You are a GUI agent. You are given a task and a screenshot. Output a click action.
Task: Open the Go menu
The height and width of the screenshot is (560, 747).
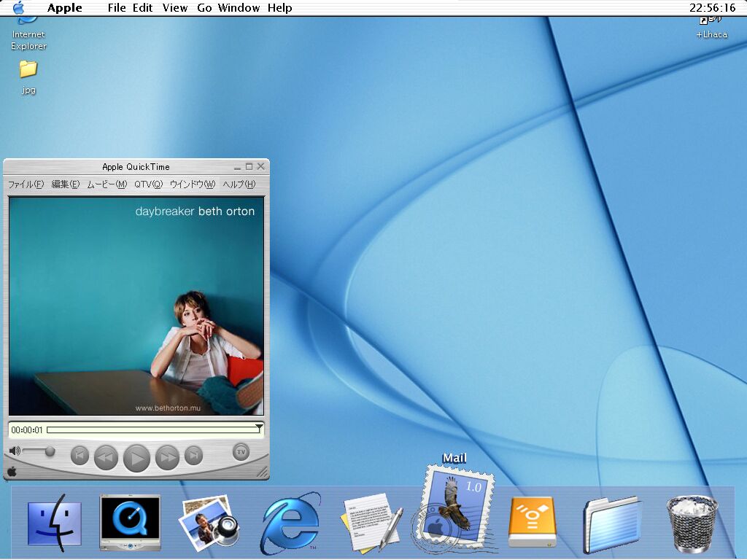click(204, 7)
